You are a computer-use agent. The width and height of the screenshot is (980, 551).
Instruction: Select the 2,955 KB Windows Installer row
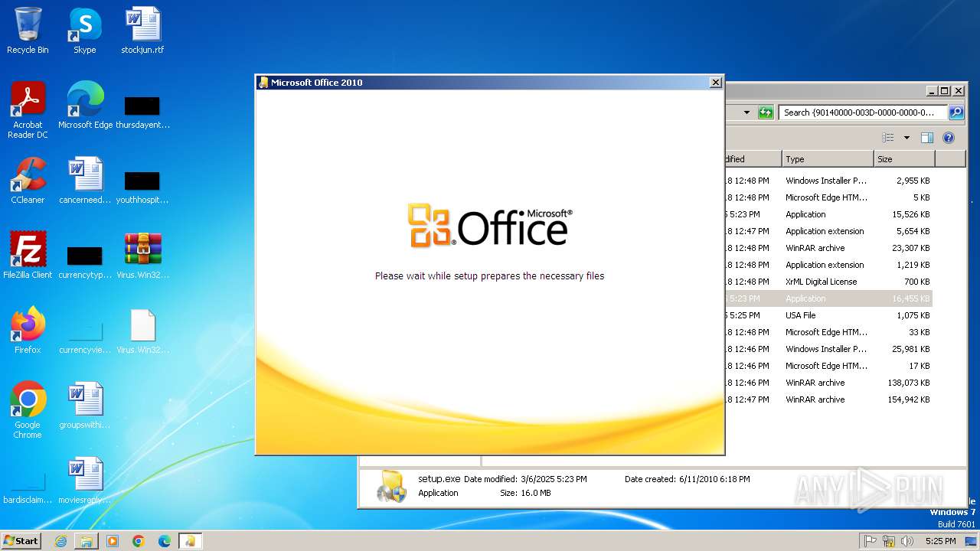pos(828,181)
